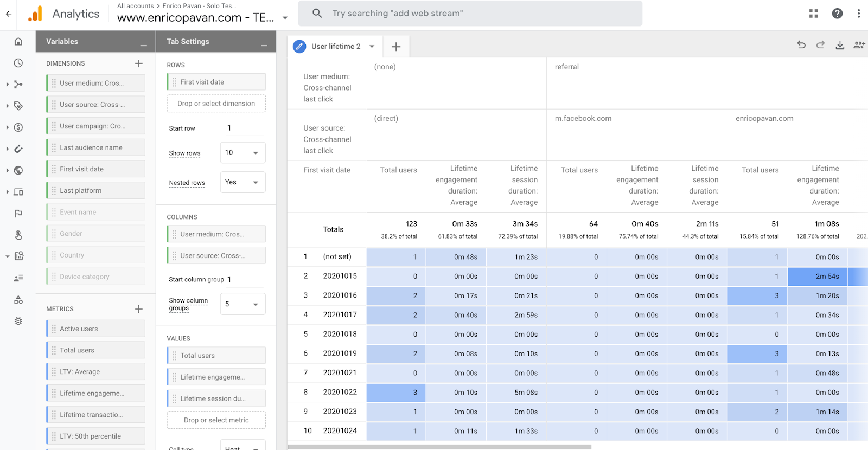Open the three-dot more options menu
Viewport: 868px width, 450px height.
[x=859, y=14]
